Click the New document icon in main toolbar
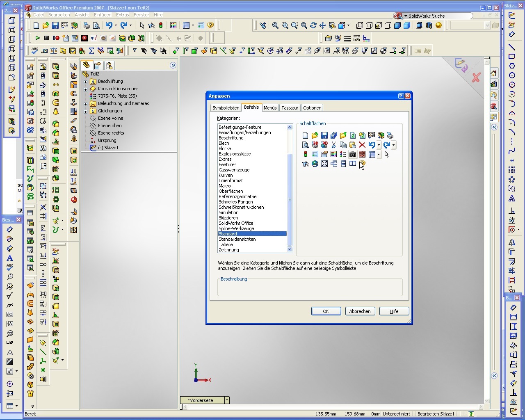This screenshot has width=525, height=420. coord(37,25)
